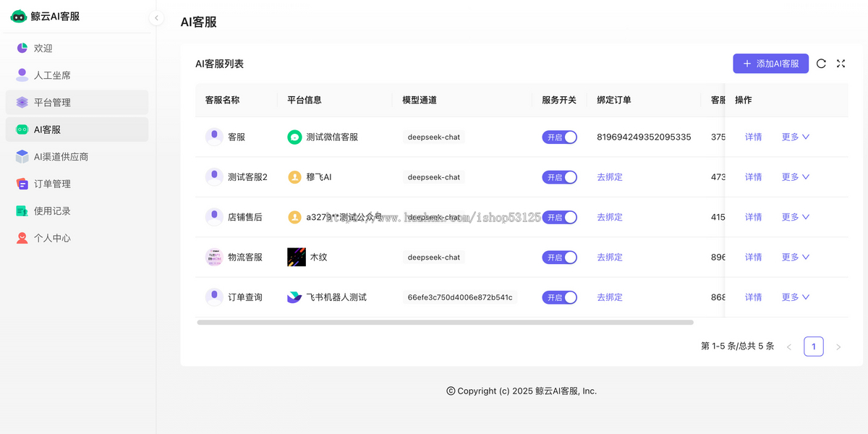Screen dimensions: 868x434
Task: Click the orange icon beside 穆飞AI
Action: [294, 176]
